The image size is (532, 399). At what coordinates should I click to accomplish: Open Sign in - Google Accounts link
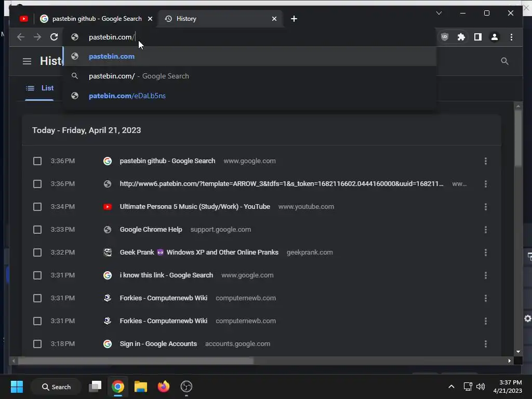point(158,344)
